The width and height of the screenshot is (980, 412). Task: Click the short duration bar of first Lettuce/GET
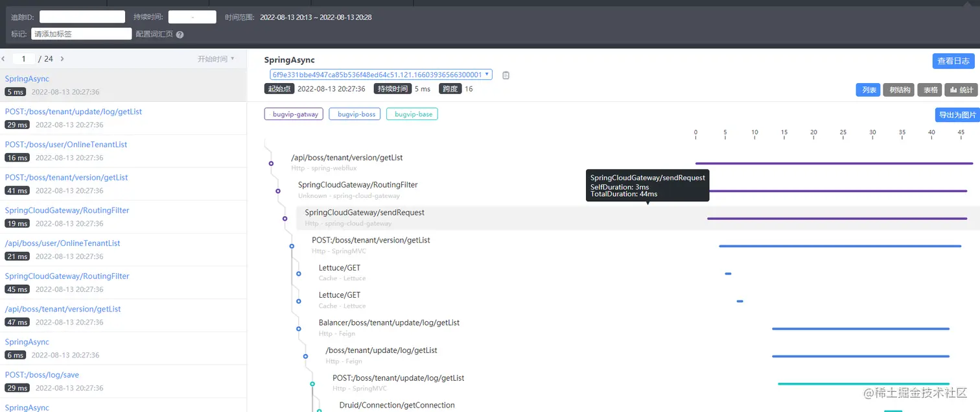point(728,274)
